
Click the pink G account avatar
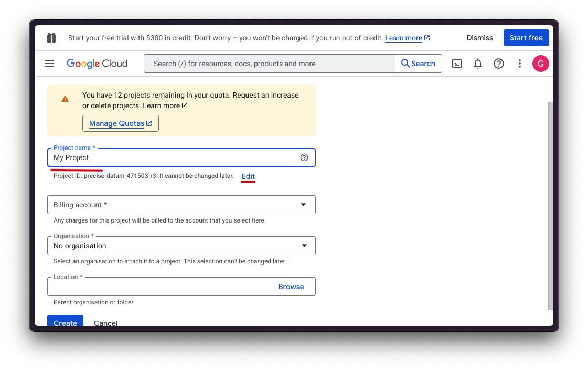[541, 64]
